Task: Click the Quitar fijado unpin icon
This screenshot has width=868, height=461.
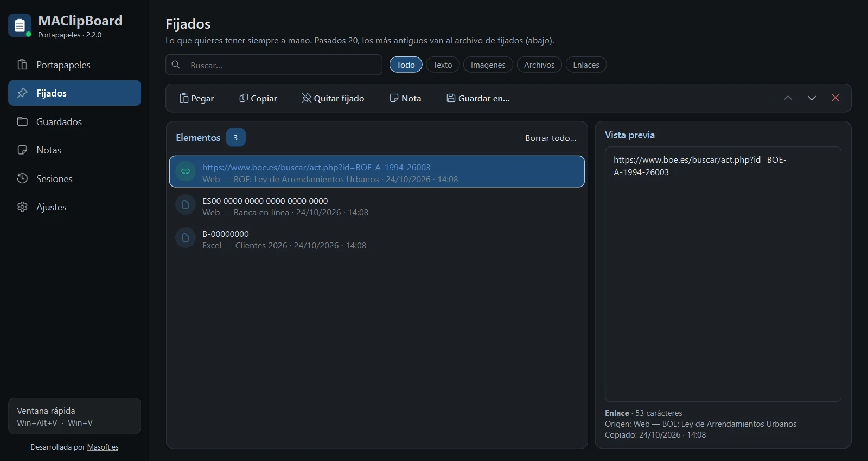Action: [x=307, y=98]
